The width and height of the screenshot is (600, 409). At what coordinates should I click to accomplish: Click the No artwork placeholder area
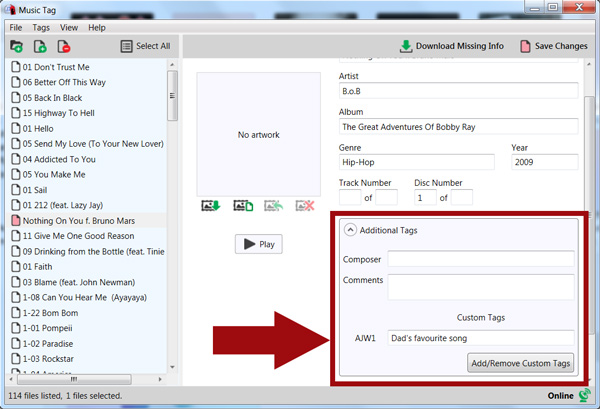pyautogui.click(x=259, y=134)
